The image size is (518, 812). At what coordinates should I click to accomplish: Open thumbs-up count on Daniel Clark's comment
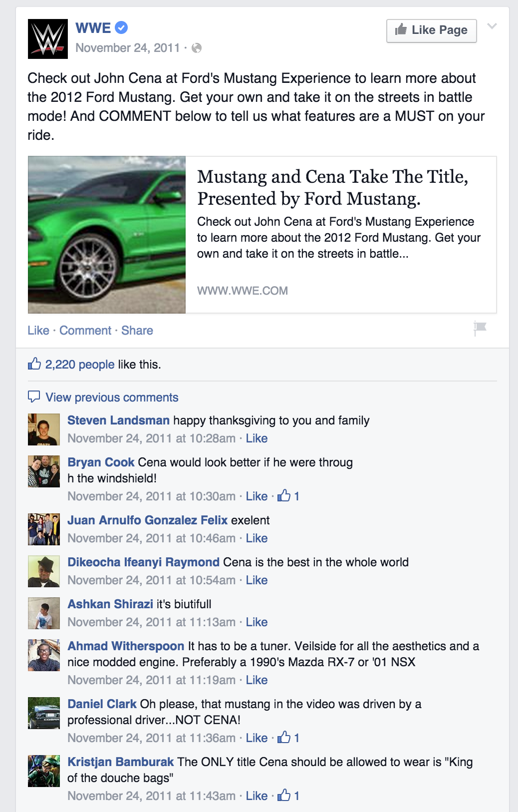coord(288,738)
